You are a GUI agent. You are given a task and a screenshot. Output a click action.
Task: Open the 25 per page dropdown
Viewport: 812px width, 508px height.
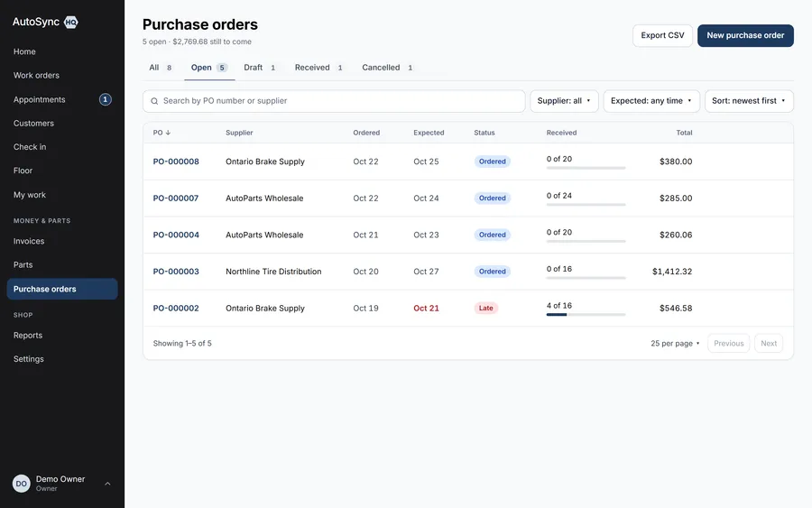click(675, 343)
